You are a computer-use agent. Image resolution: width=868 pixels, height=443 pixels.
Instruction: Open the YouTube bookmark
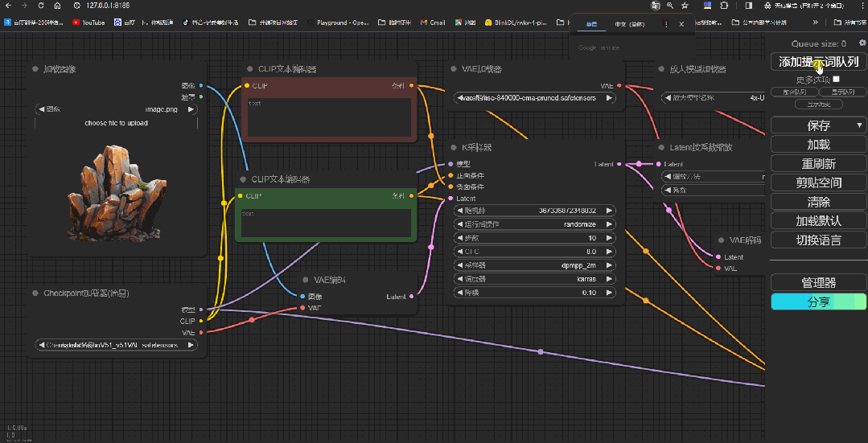pyautogui.click(x=88, y=23)
